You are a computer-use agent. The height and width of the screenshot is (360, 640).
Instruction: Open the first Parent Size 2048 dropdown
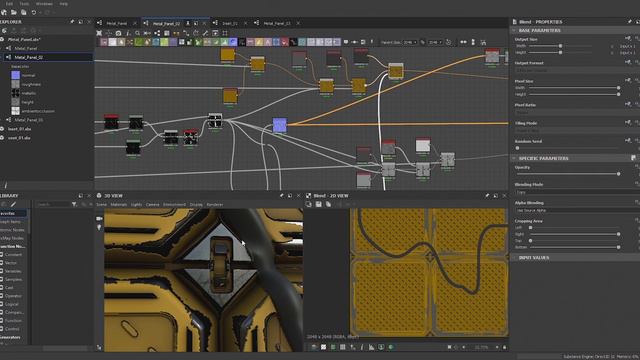pos(410,42)
